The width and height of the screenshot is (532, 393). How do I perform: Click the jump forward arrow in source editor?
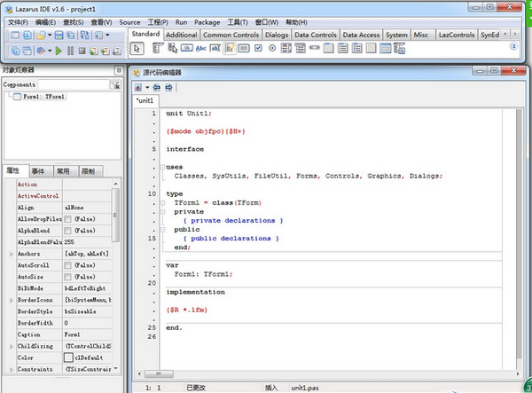(168, 88)
